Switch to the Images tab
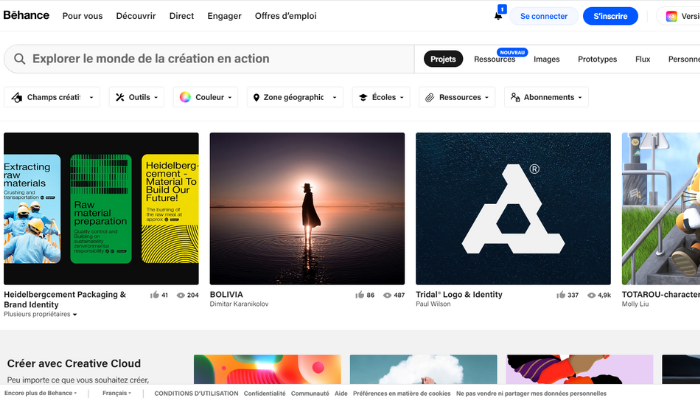The image size is (700, 400). [x=546, y=59]
